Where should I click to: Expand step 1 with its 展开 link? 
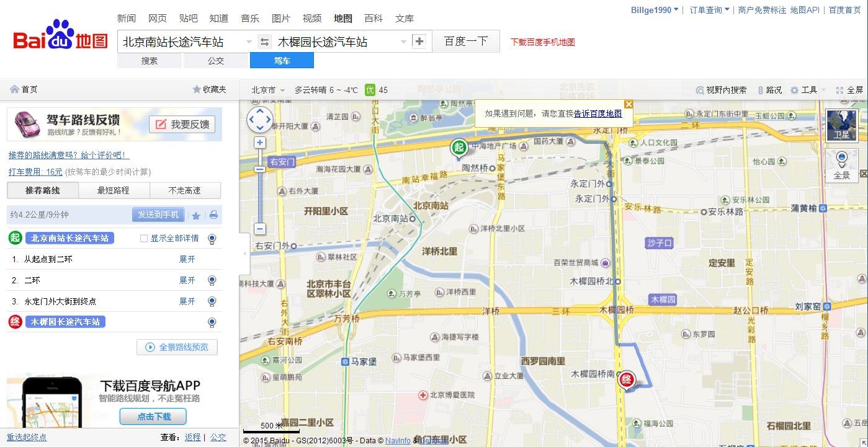click(186, 259)
